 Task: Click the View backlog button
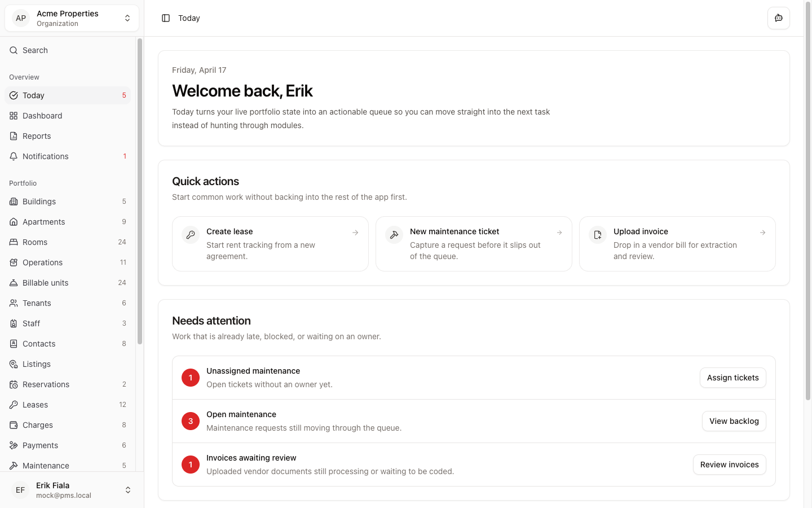coord(734,421)
